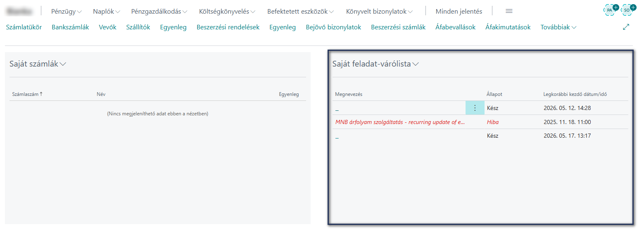Expand Saját feladat-várólista chevron
Viewport: 644px width, 234px height.
(x=416, y=64)
